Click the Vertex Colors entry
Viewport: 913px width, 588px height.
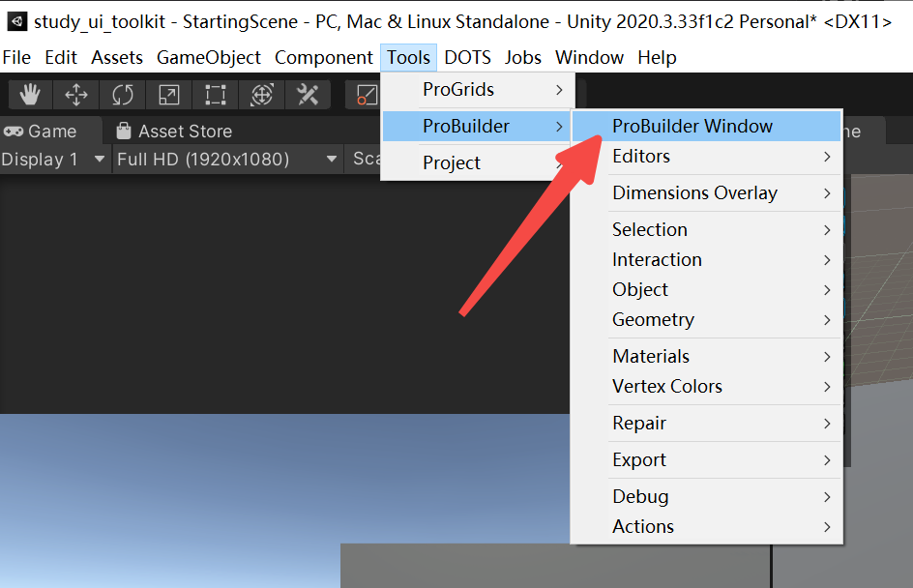point(667,386)
